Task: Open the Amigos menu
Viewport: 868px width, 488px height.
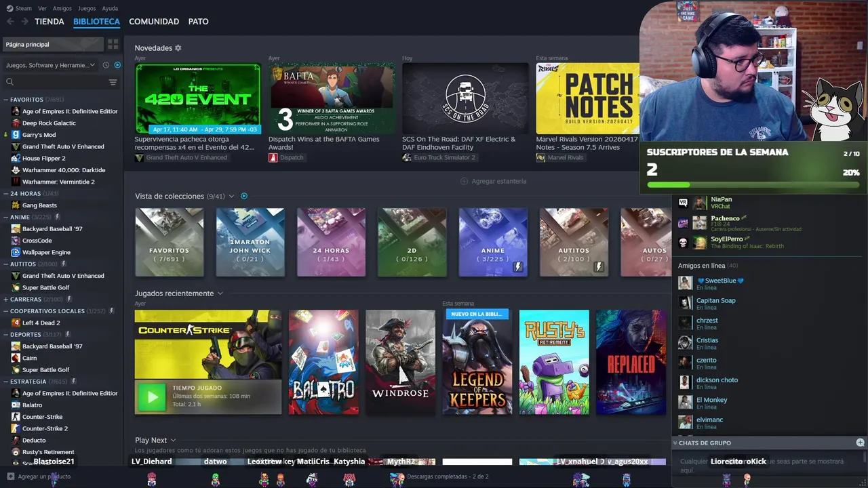Action: pos(62,8)
